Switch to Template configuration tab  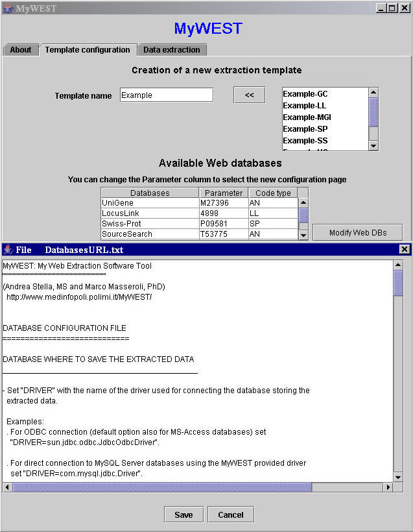click(88, 50)
